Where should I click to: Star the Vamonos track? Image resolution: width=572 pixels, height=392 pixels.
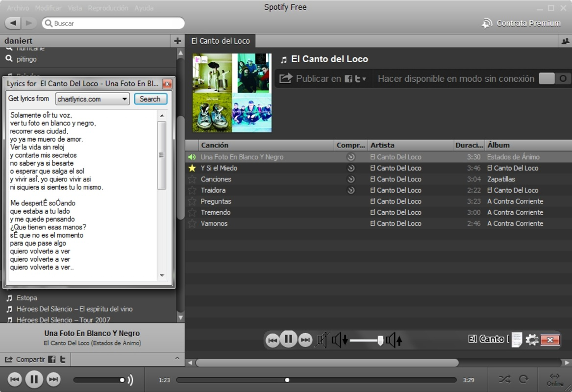(x=192, y=223)
